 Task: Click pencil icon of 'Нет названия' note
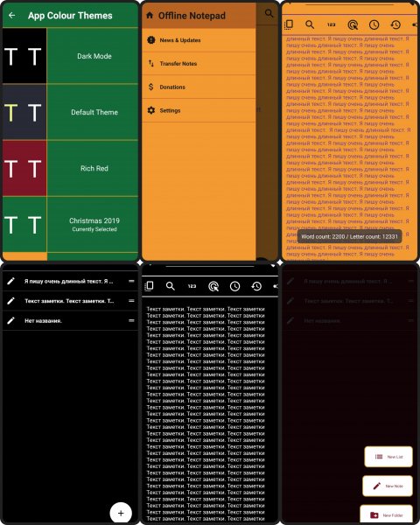(10, 320)
